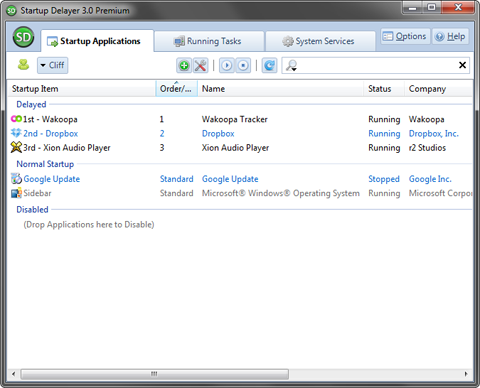Image resolution: width=480 pixels, height=388 pixels.
Task: Sort by the Company column header
Action: coord(439,89)
